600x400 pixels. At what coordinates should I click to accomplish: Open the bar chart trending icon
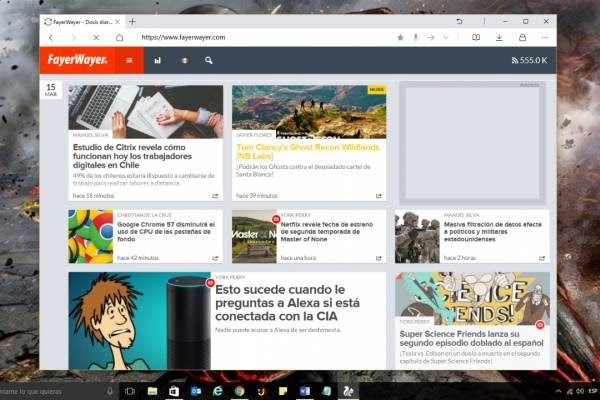coord(158,60)
